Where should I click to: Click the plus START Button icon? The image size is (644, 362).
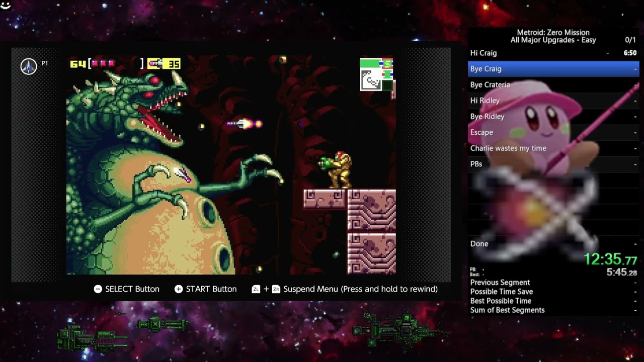click(x=179, y=289)
